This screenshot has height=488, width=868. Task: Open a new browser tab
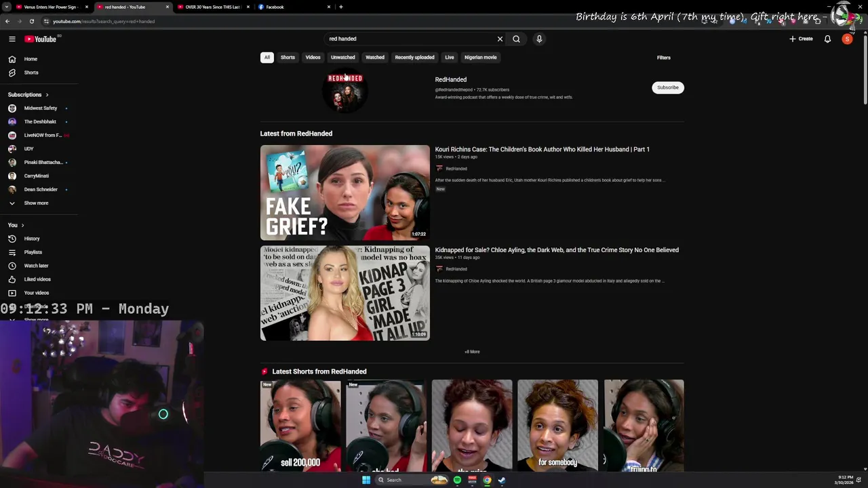340,7
